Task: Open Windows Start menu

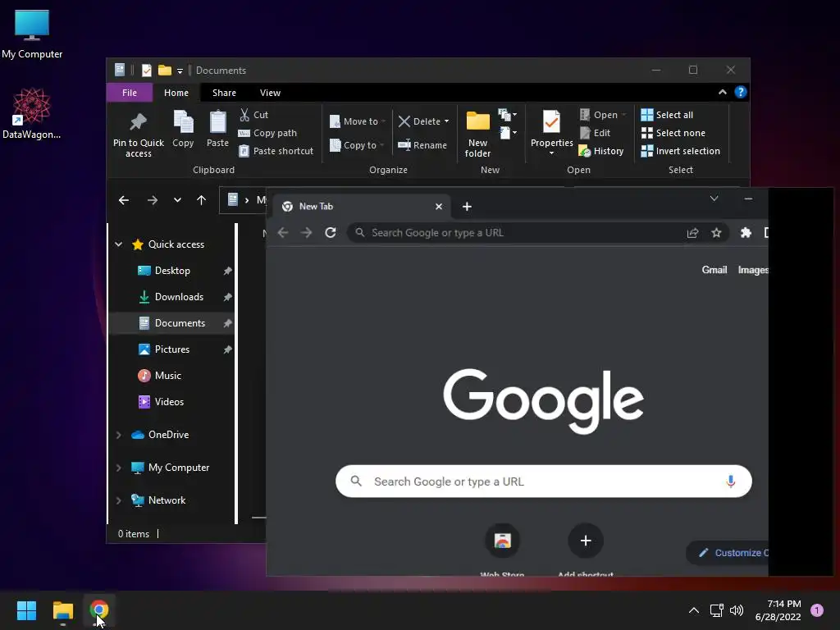Action: point(26,610)
